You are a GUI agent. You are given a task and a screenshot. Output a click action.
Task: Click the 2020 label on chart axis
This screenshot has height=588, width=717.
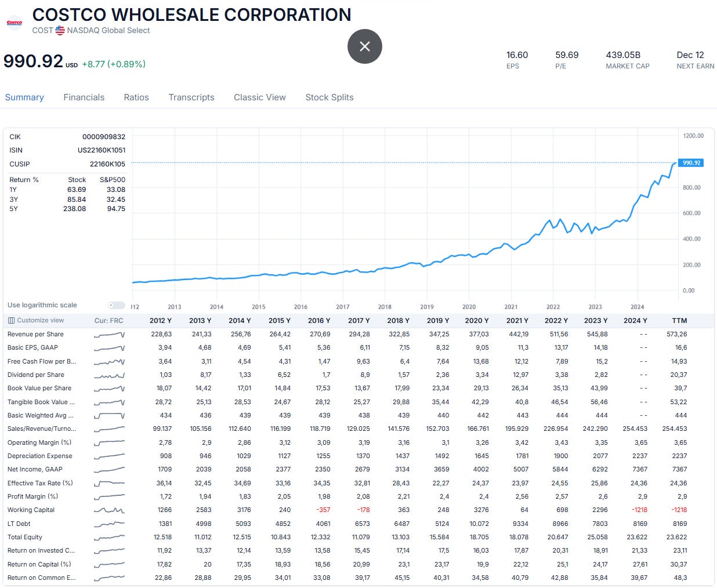point(469,307)
